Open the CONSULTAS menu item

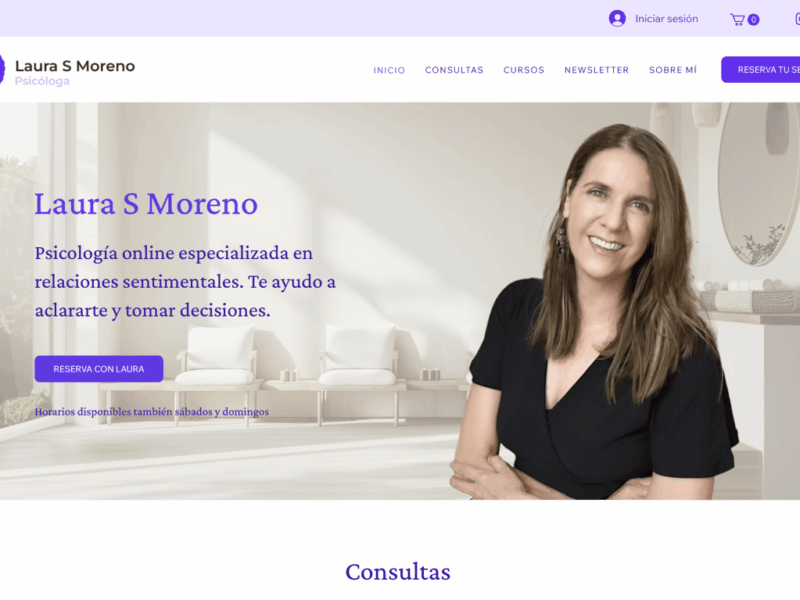point(454,70)
